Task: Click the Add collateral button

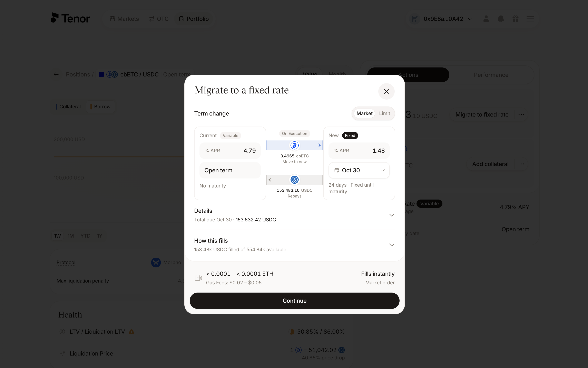Action: [490, 164]
